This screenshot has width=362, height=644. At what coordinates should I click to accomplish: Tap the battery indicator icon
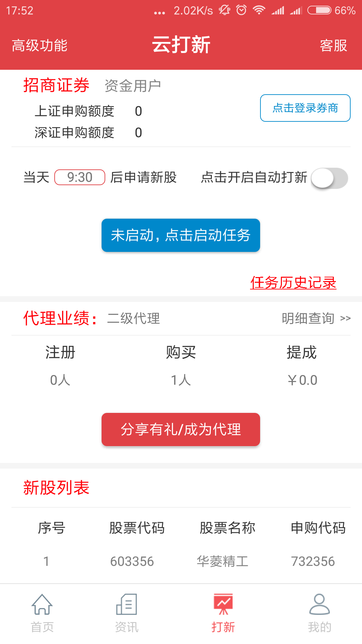click(x=319, y=10)
